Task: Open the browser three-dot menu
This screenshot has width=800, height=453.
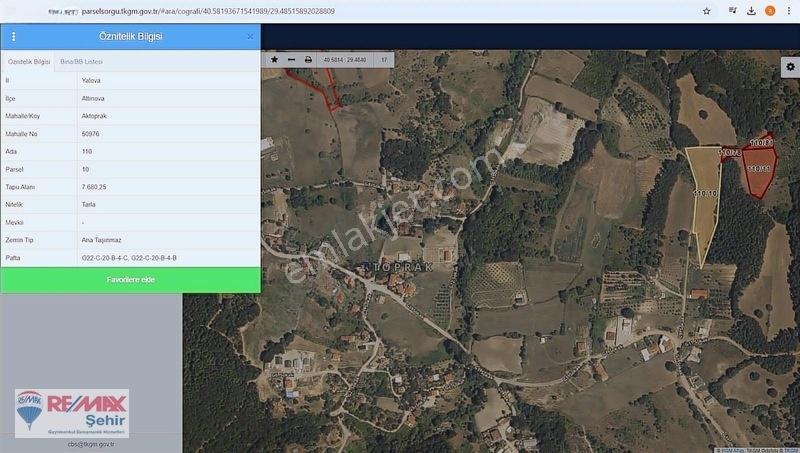Action: click(x=789, y=11)
